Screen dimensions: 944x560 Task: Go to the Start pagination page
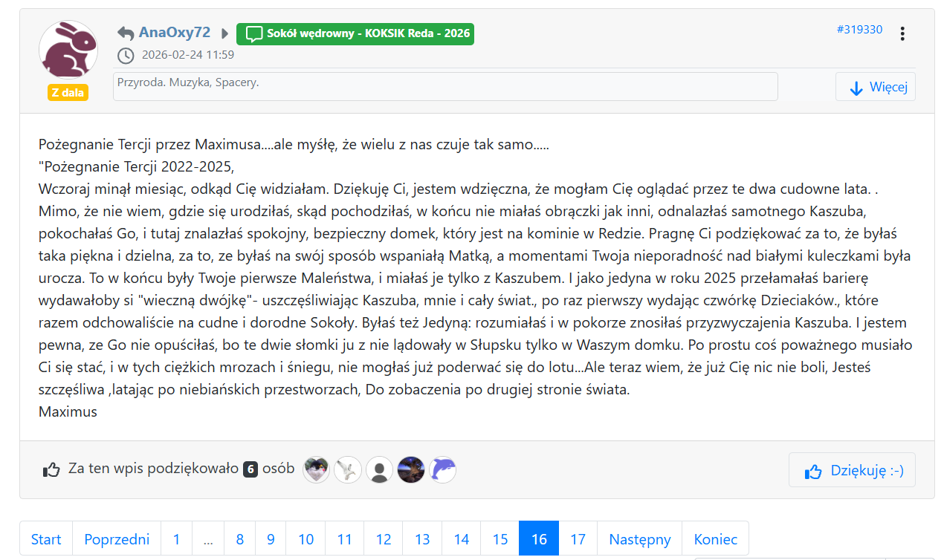pos(46,539)
